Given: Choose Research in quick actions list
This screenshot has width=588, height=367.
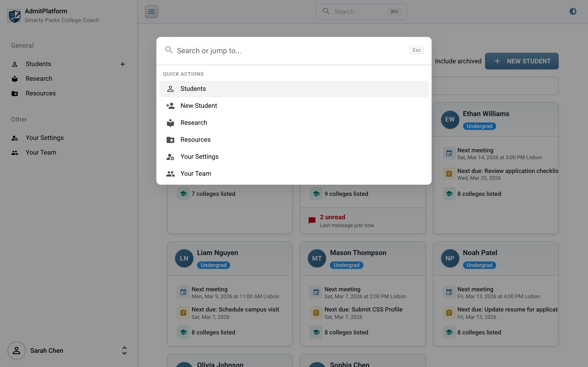Looking at the screenshot, I should click(x=193, y=122).
